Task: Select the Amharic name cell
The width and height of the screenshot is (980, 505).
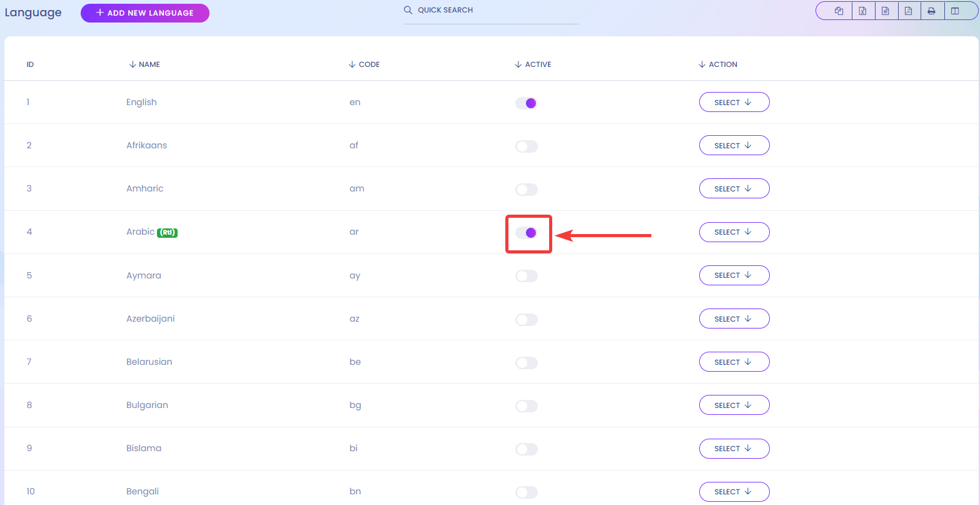Action: click(x=144, y=188)
